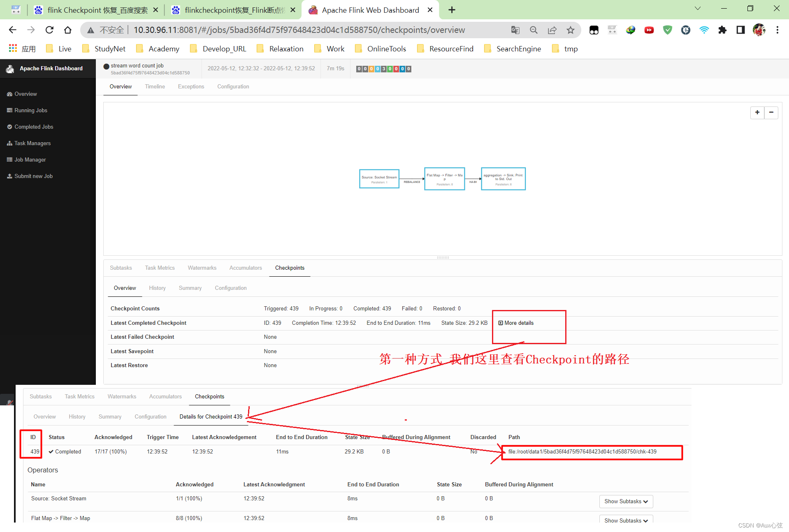The width and height of the screenshot is (789, 532).
Task: Click the share icon in the address bar
Action: 552,30
